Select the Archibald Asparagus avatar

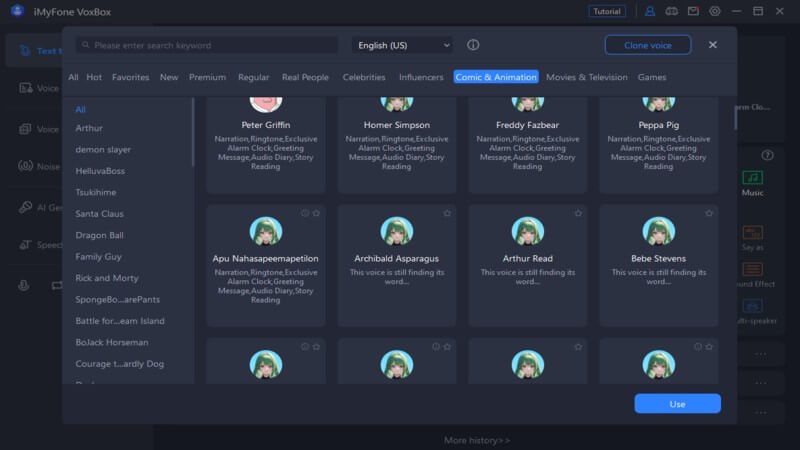[x=396, y=231]
